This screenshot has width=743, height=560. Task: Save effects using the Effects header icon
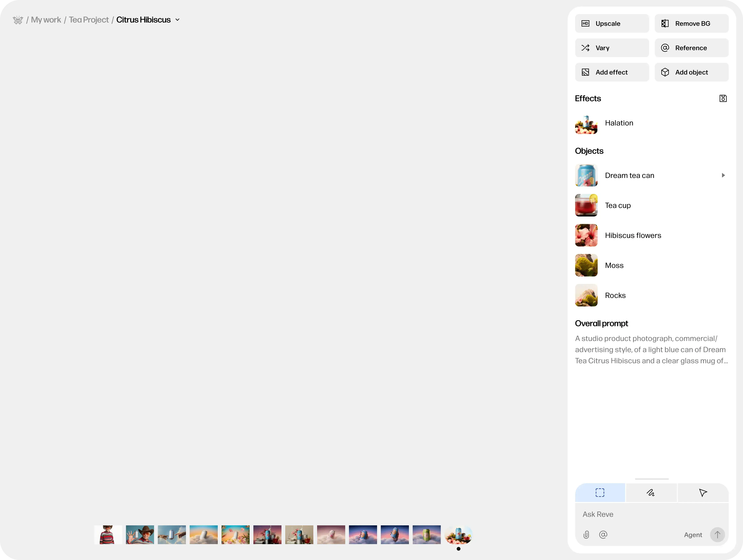(723, 98)
